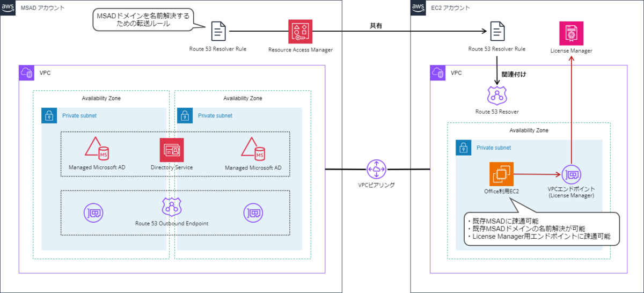The height and width of the screenshot is (293, 644).
Task: Click the VPCエンドポイント interface icon
Action: 572,174
